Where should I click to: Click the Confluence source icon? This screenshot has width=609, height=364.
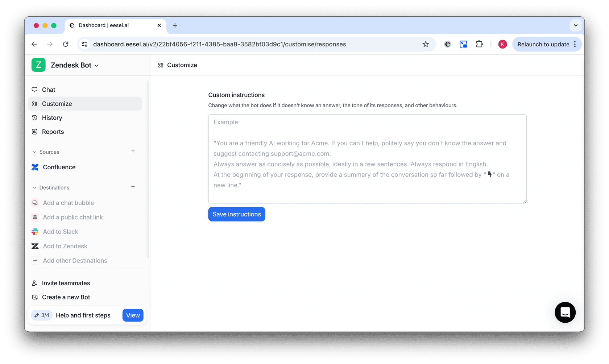[35, 167]
